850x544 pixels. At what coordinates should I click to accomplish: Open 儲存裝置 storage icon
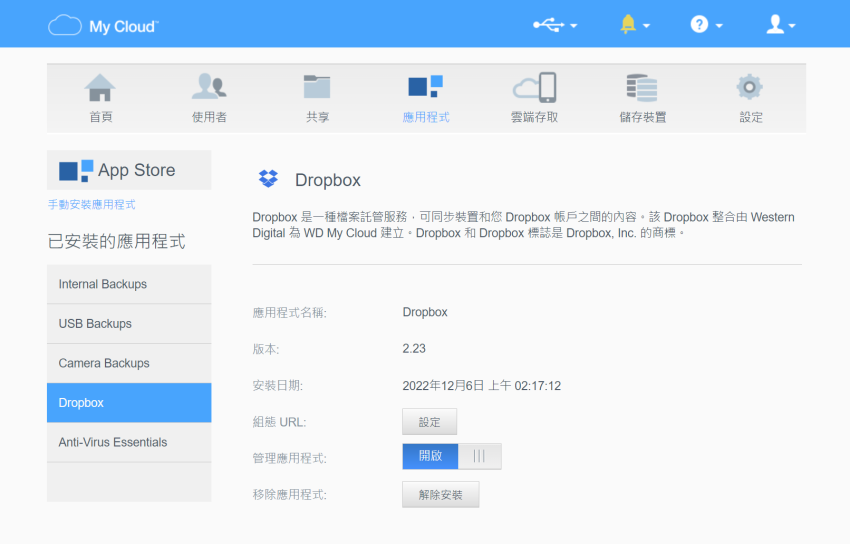642,88
